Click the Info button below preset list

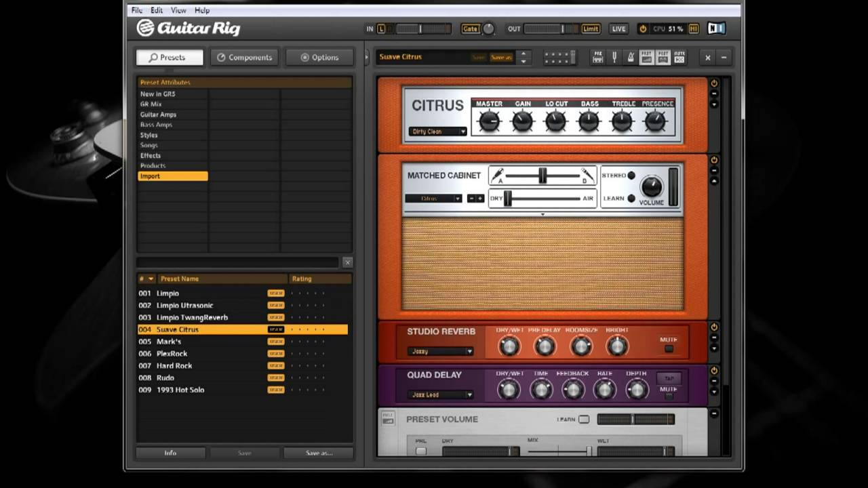170,453
